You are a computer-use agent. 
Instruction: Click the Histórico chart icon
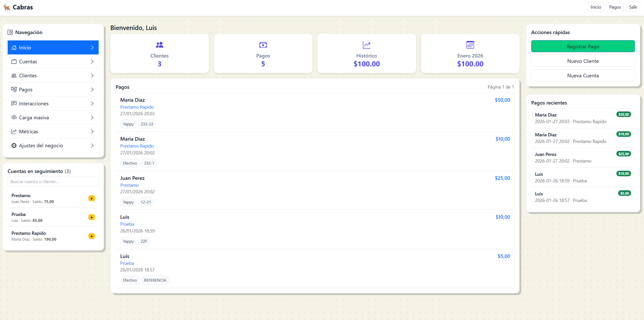tap(366, 45)
